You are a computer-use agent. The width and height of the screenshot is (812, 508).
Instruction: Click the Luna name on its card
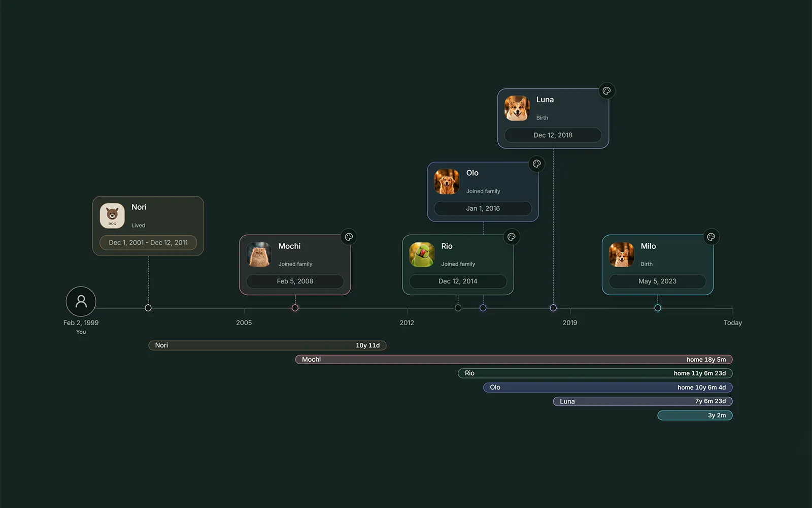coord(545,100)
